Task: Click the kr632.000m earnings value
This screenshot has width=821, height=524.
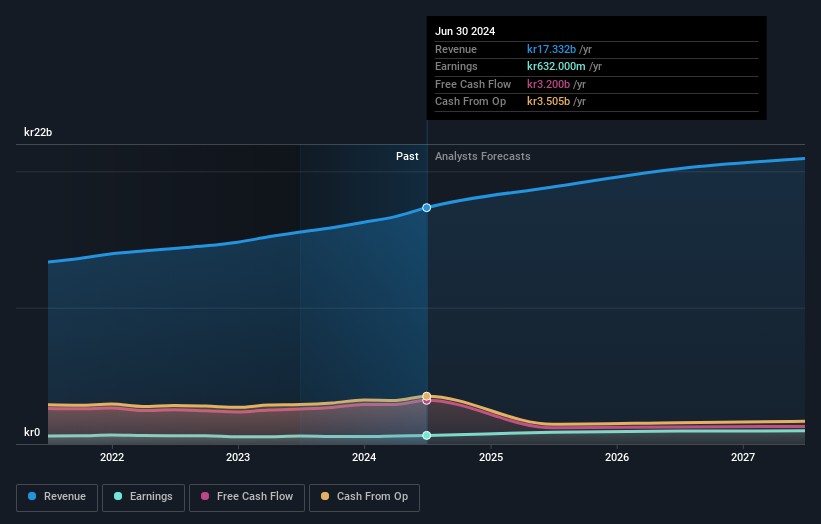Action: point(556,66)
